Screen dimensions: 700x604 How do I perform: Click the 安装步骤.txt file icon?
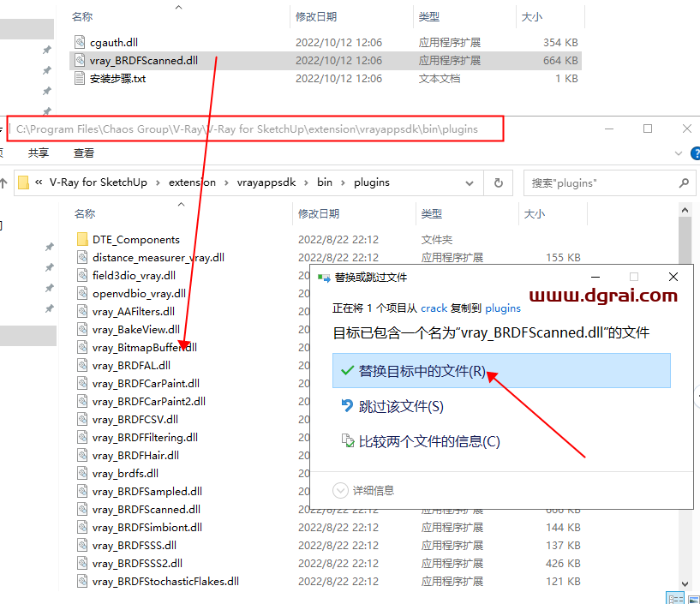(81, 79)
